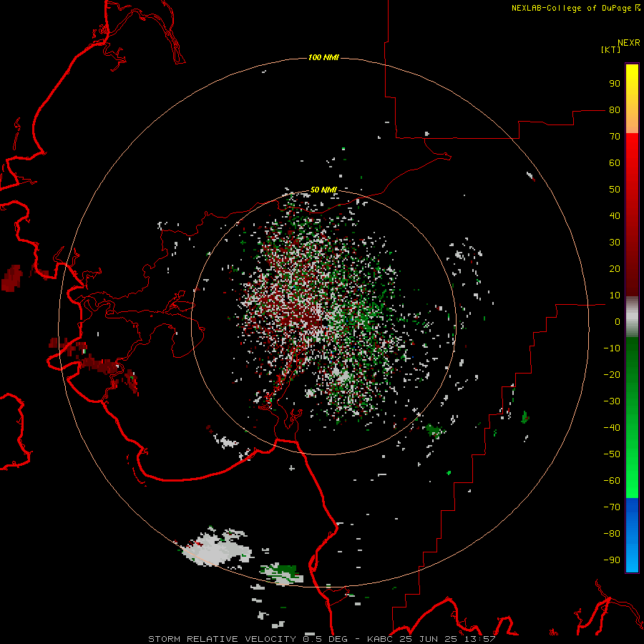Click the -60 value on the velocity scale
Screen dimensions: 644x644
(x=612, y=481)
